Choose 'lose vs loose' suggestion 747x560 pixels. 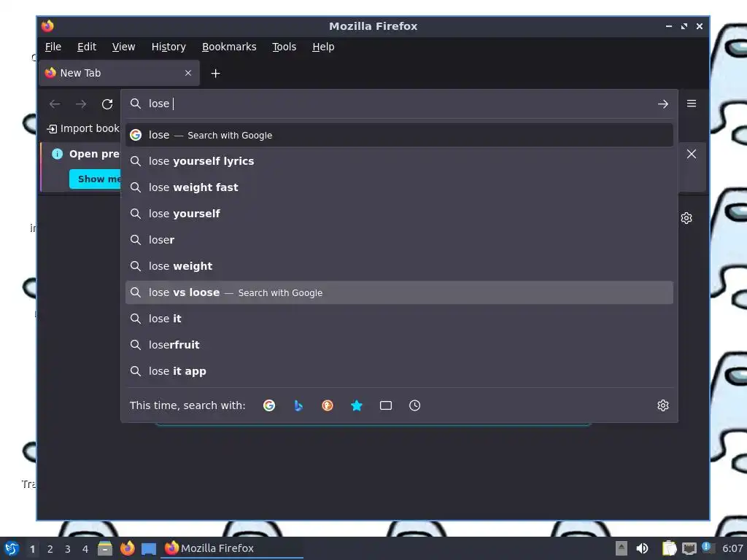[399, 292]
